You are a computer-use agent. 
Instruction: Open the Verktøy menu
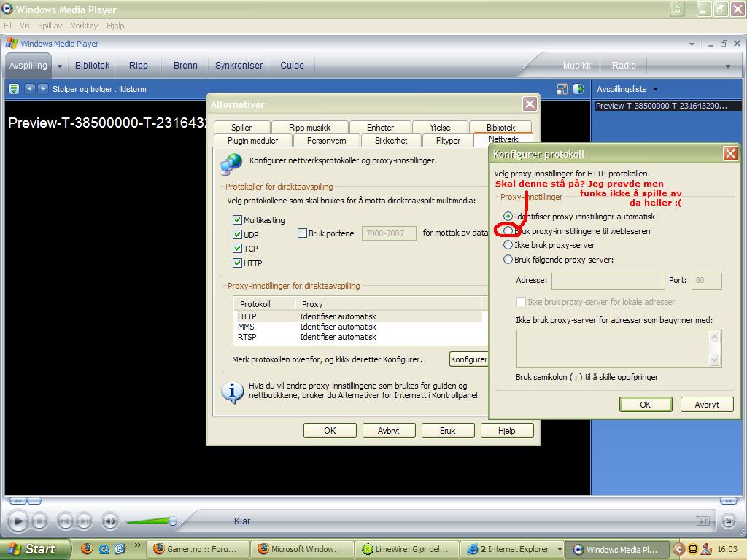pyautogui.click(x=85, y=26)
